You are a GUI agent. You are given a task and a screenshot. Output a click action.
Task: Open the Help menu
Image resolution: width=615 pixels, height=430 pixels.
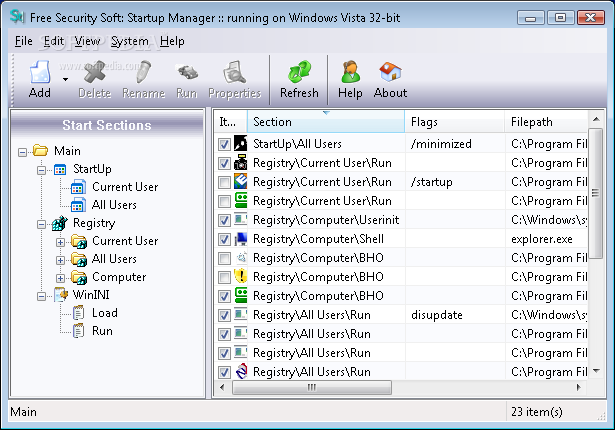click(172, 41)
